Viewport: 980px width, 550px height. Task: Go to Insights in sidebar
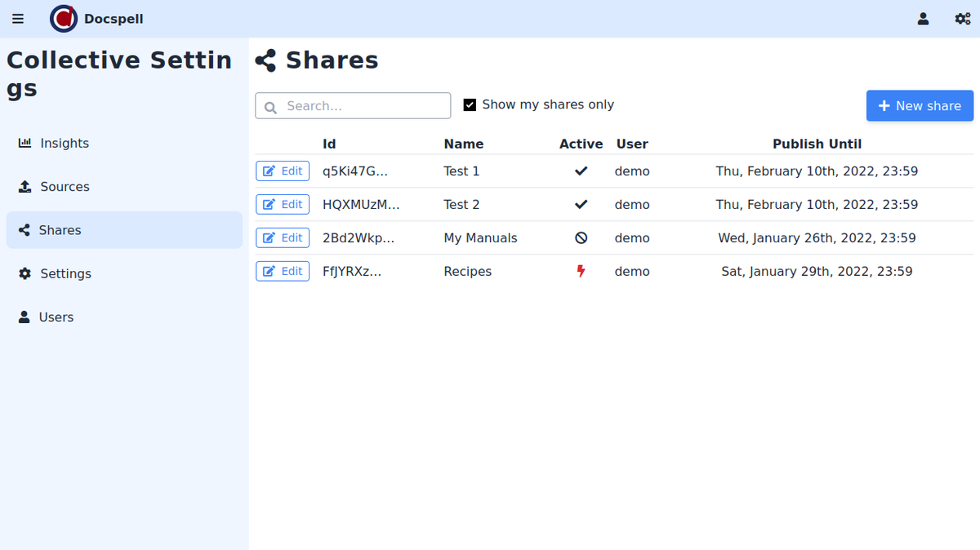click(x=64, y=144)
